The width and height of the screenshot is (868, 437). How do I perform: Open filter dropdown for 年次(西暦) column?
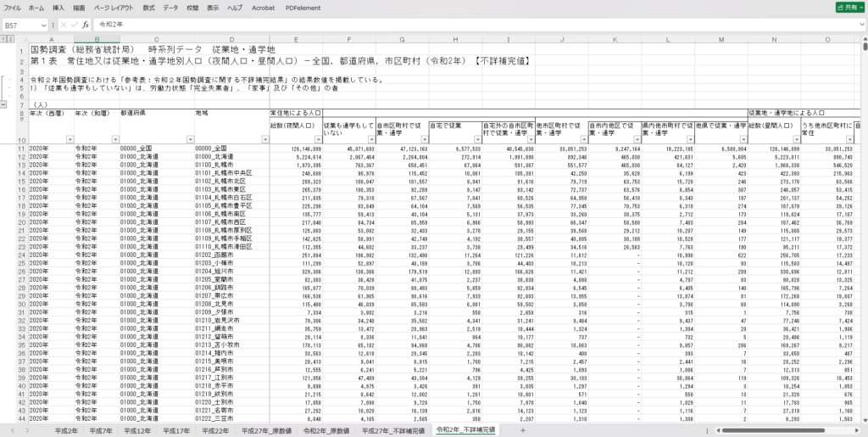(x=70, y=139)
